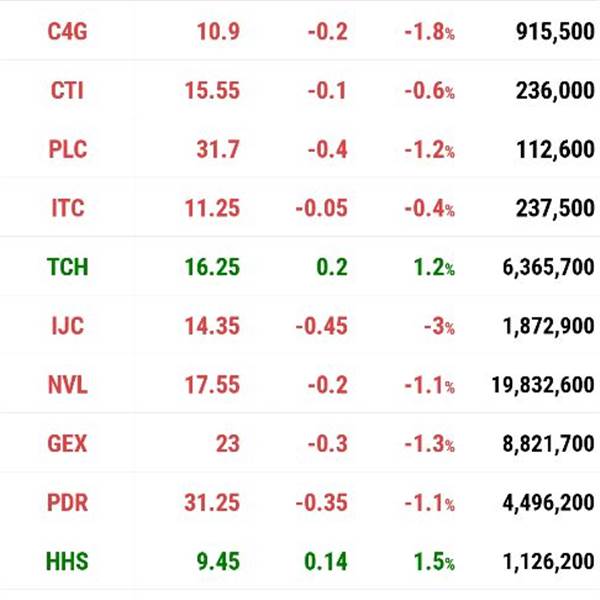Click the C4G volume 915,500
The image size is (600, 600).
(x=555, y=31)
